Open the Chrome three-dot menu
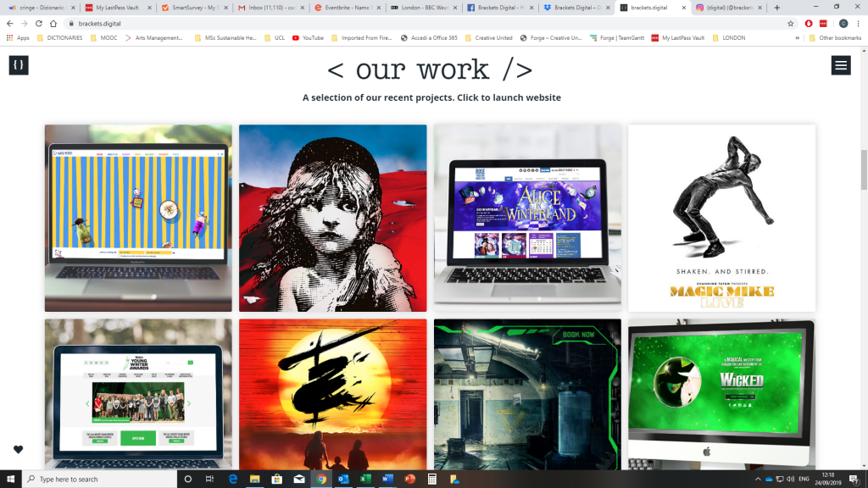Viewport: 868px width, 488px height. [x=858, y=24]
